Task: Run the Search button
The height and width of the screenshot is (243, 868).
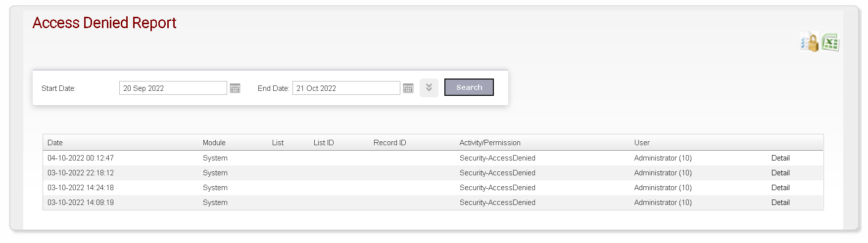Action: coord(469,87)
